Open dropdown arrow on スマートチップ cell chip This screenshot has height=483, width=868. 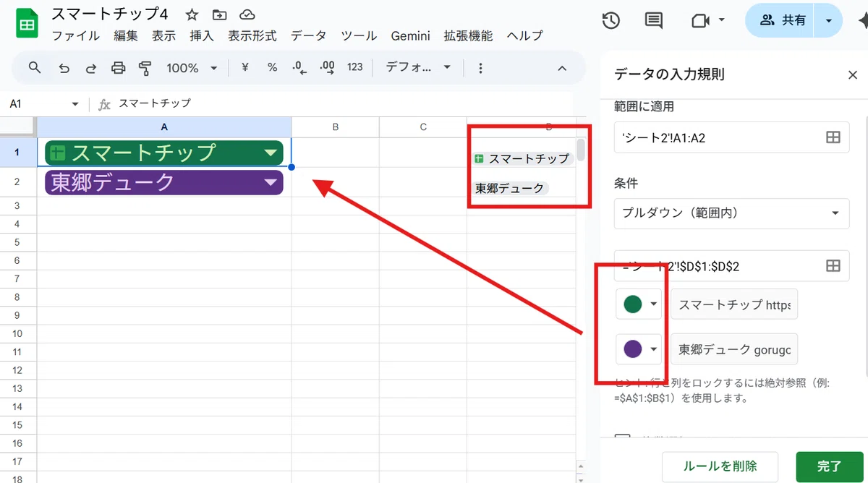tap(270, 153)
